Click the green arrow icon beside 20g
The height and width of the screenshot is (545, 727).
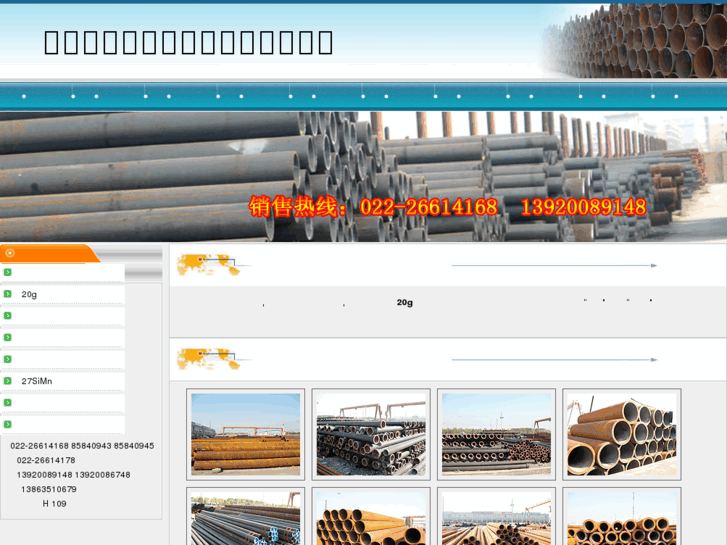[7, 294]
